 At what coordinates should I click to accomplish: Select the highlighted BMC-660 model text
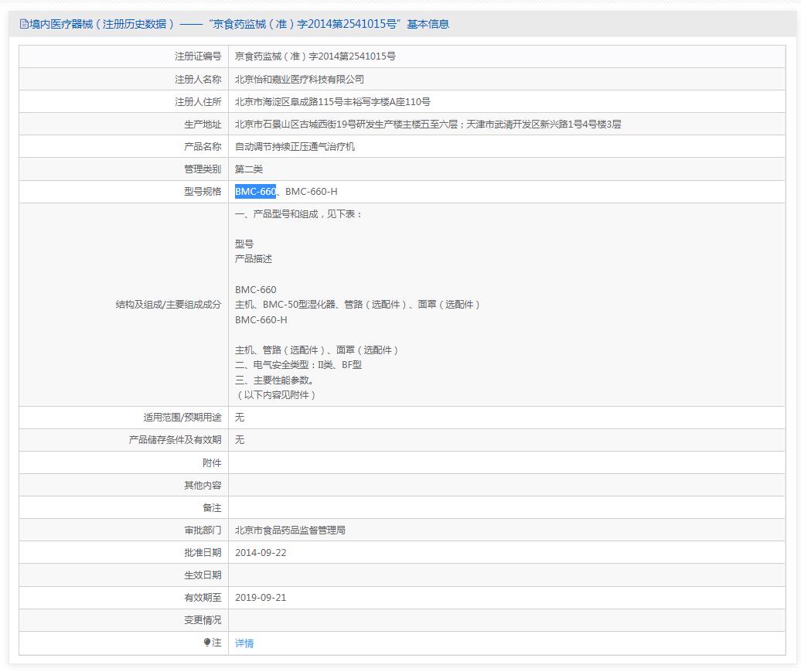click(255, 191)
